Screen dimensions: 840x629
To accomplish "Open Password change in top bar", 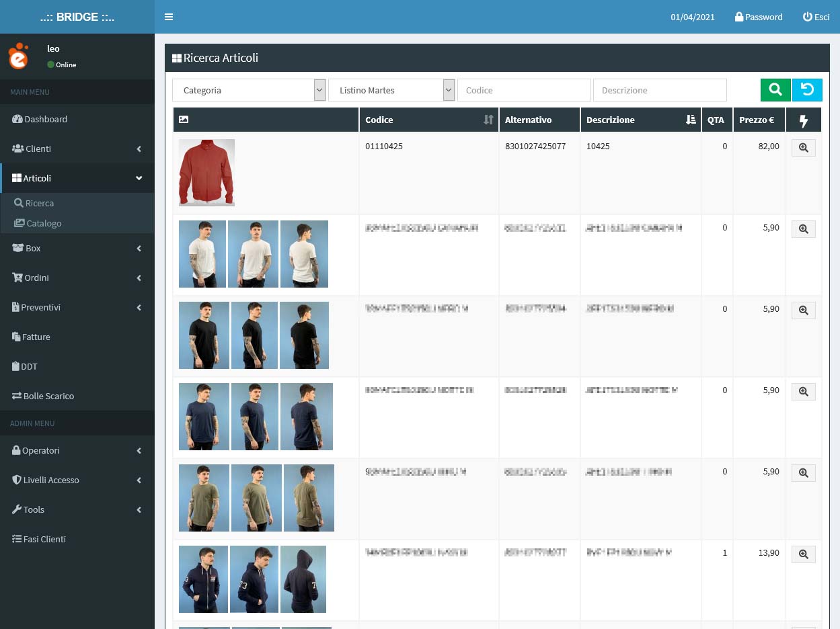I will [759, 17].
